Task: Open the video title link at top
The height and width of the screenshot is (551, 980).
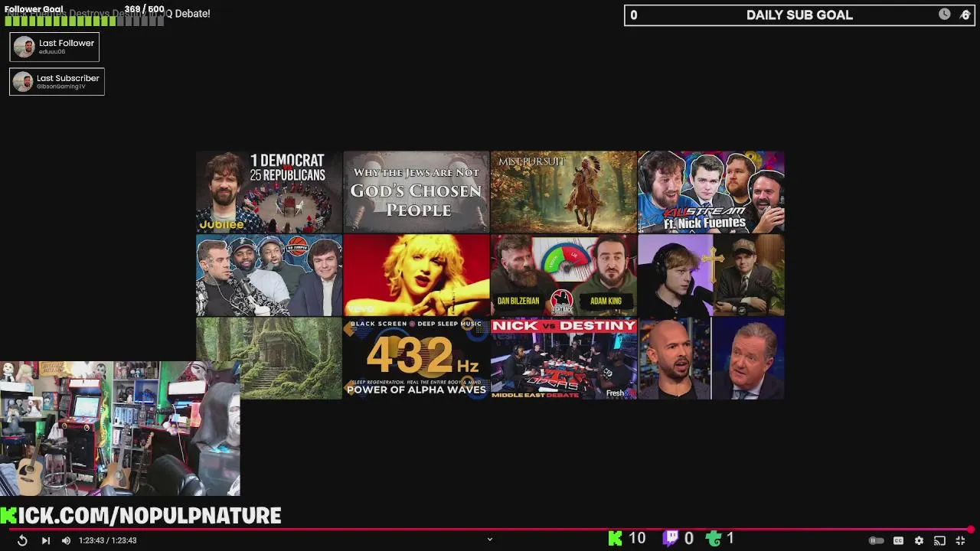Action: [108, 14]
